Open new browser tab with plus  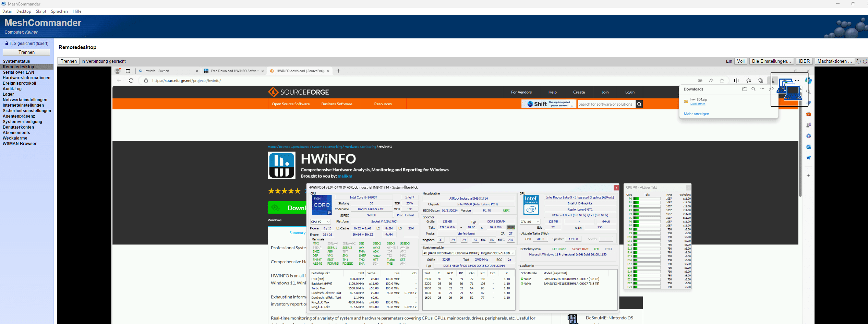(x=338, y=71)
